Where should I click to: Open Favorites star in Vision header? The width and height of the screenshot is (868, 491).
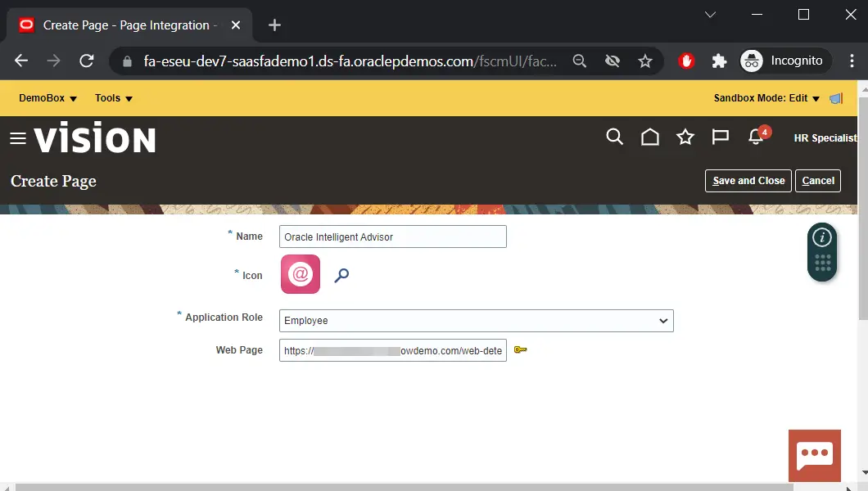(685, 137)
